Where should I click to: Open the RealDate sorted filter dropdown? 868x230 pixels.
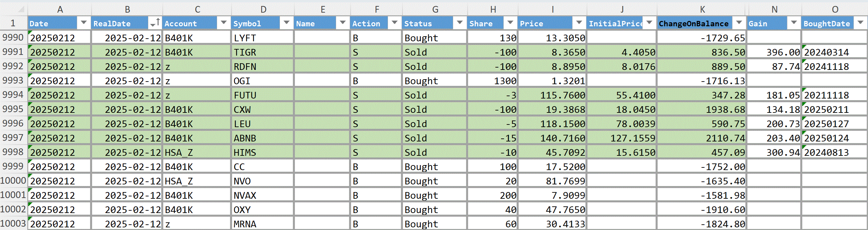pos(155,23)
